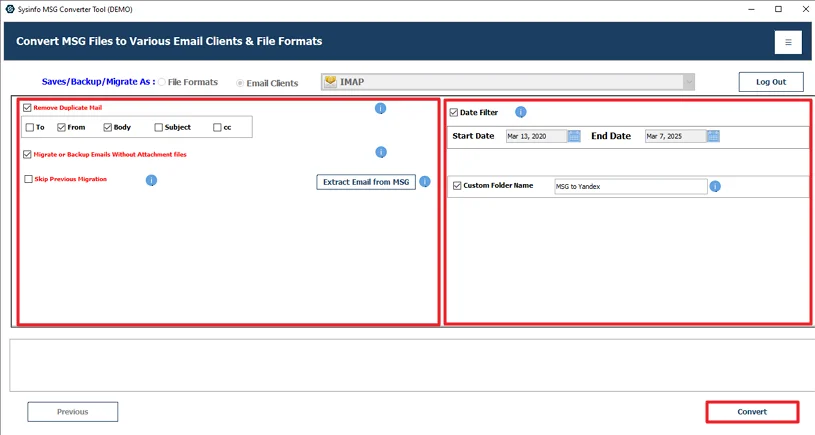Select the Email Clients radio option
Screen dimensions: 815x435
coord(240,83)
